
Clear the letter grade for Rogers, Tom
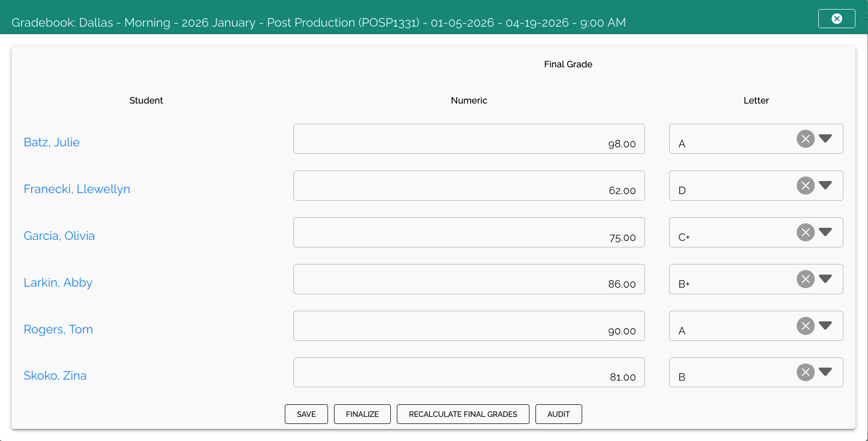pos(805,326)
